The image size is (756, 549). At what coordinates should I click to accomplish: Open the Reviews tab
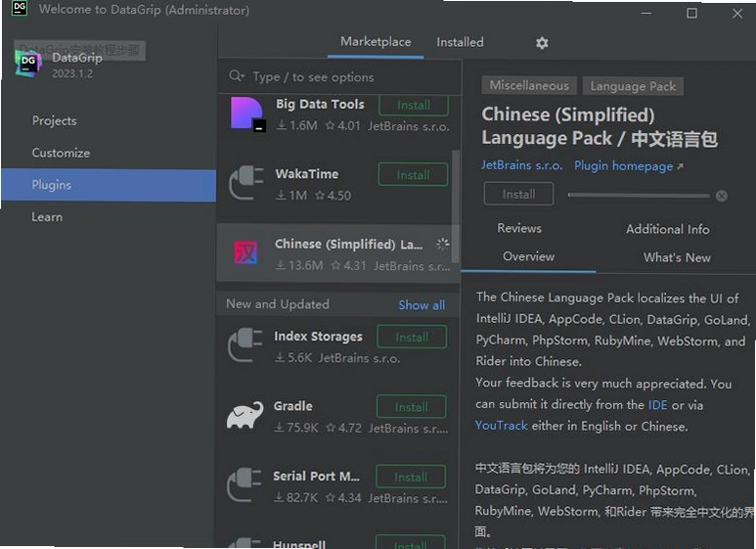coord(519,228)
